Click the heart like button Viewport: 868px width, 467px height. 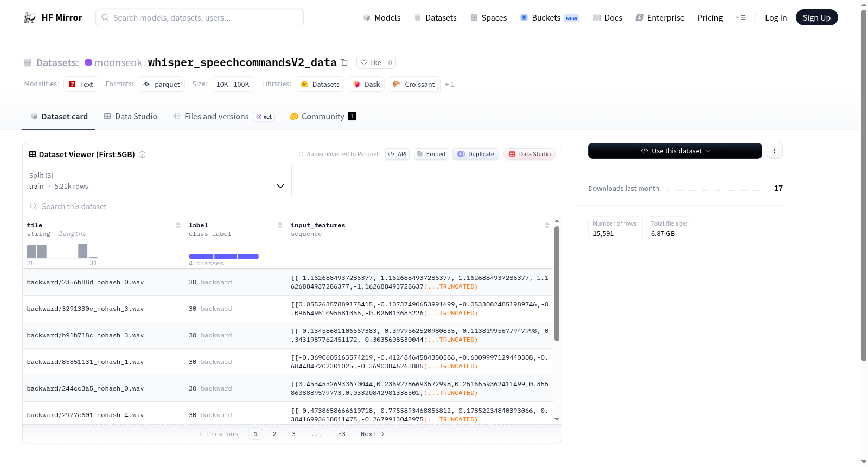coord(371,62)
